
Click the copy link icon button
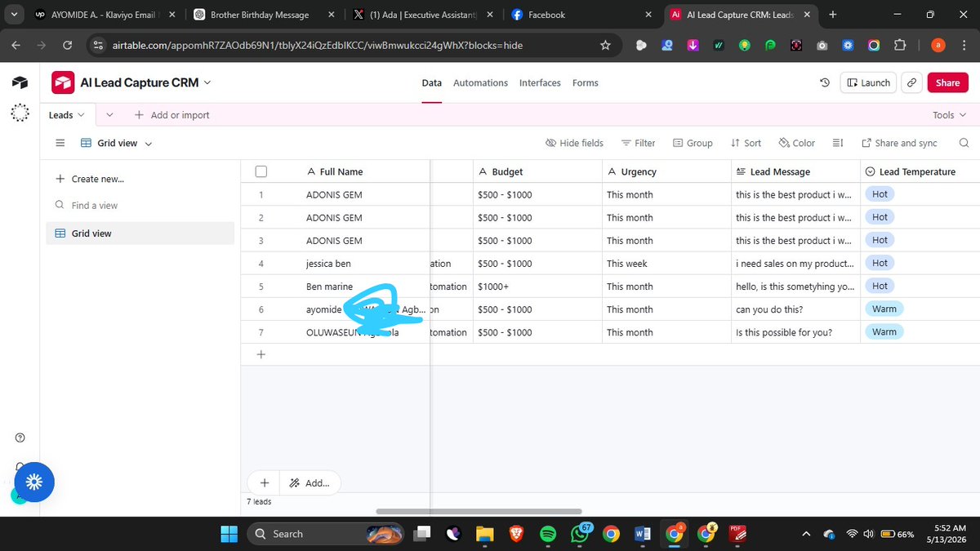912,83
